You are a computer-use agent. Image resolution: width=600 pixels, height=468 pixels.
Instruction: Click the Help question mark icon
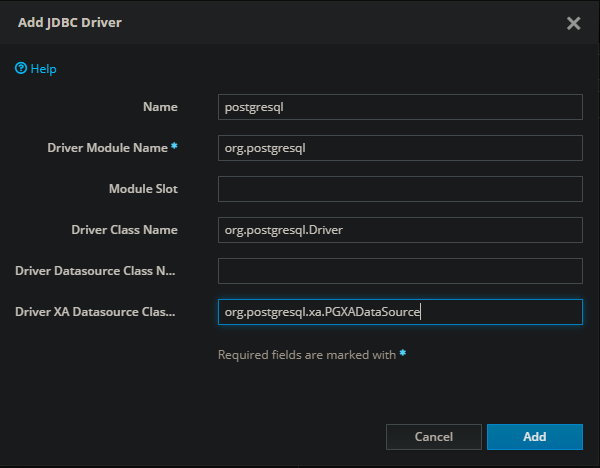click(x=20, y=69)
